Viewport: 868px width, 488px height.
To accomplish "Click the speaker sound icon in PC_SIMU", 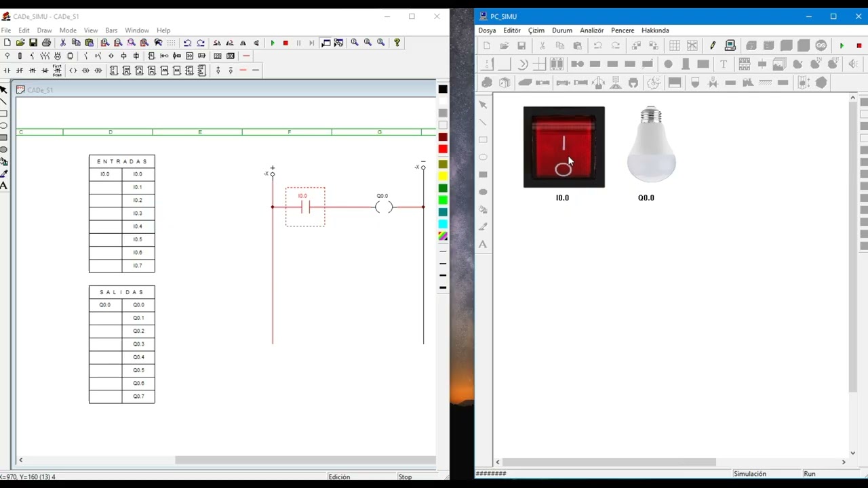I will point(853,64).
